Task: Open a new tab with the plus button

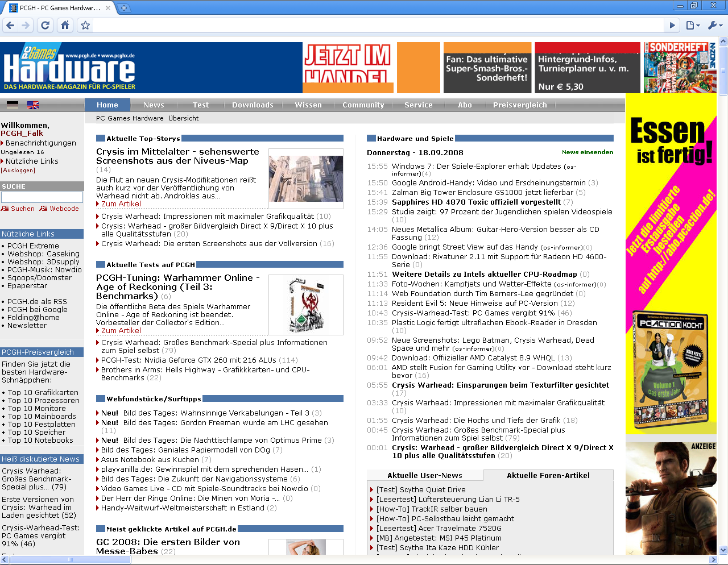Action: pyautogui.click(x=124, y=8)
